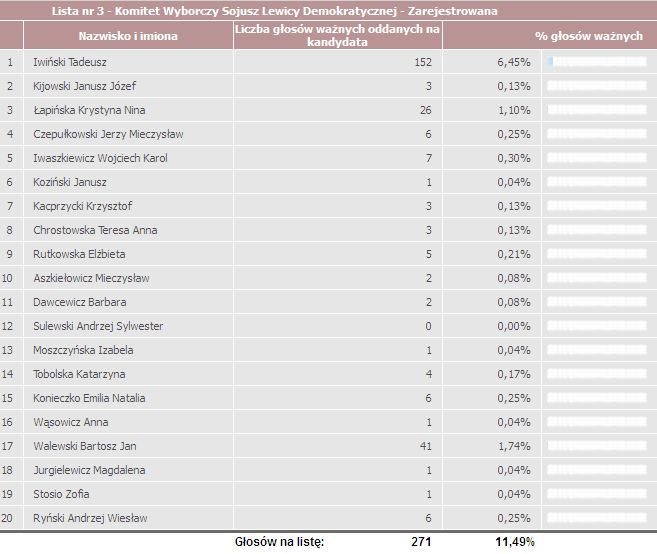Click row number 10 for Aszkiełowicz
Image resolution: width=657 pixels, height=554 pixels.
click(7, 278)
